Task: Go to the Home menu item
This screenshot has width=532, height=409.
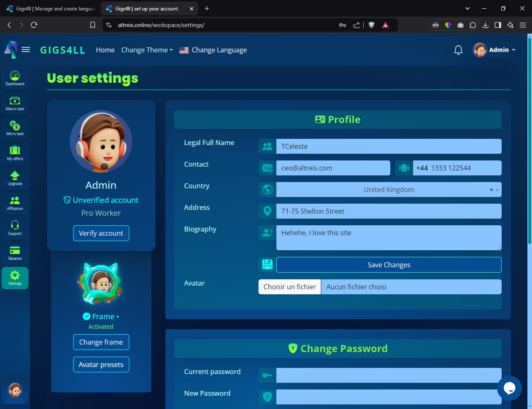Action: (105, 50)
